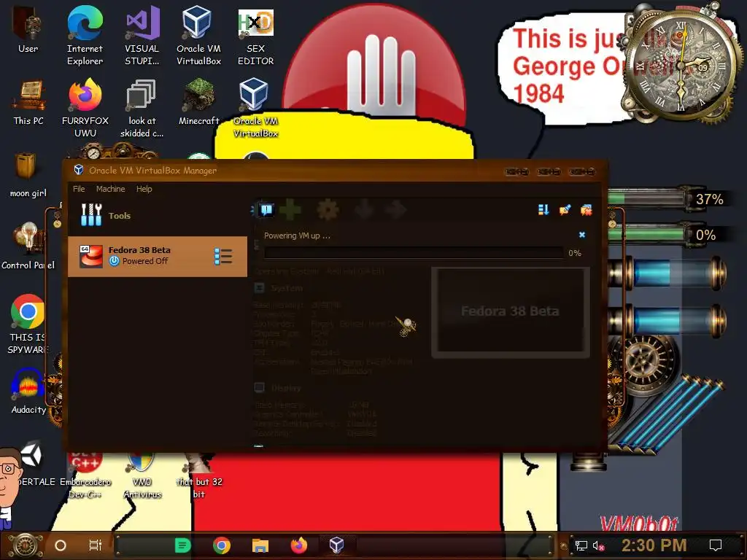The height and width of the screenshot is (560, 747).
Task: Open File Explorer from the taskbar
Action: tap(260, 545)
